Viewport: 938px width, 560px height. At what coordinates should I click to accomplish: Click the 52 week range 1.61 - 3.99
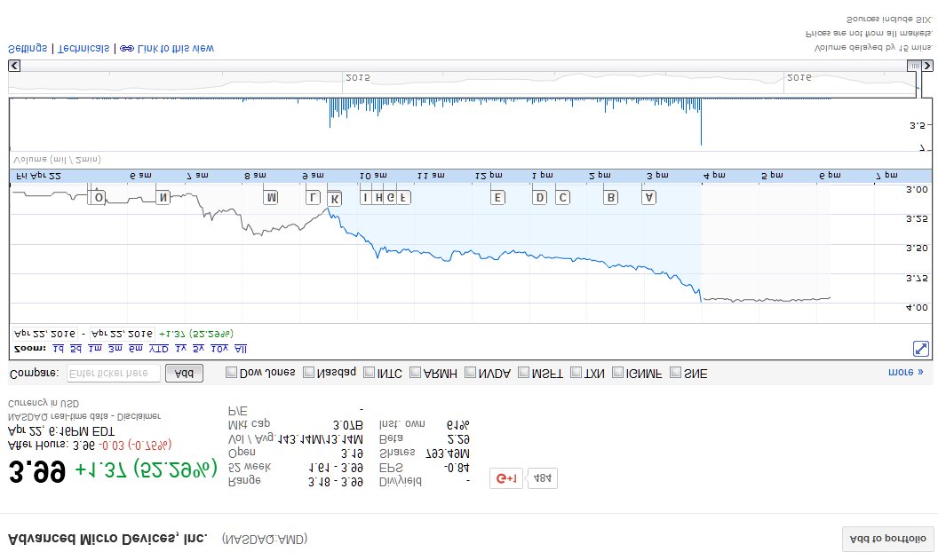coord(336,468)
